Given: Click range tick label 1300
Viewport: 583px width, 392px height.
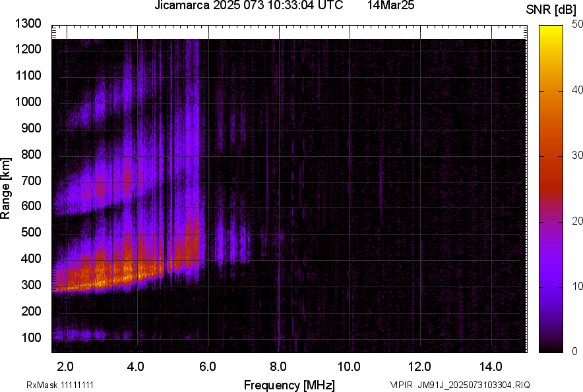Looking at the screenshot, I should (28, 24).
